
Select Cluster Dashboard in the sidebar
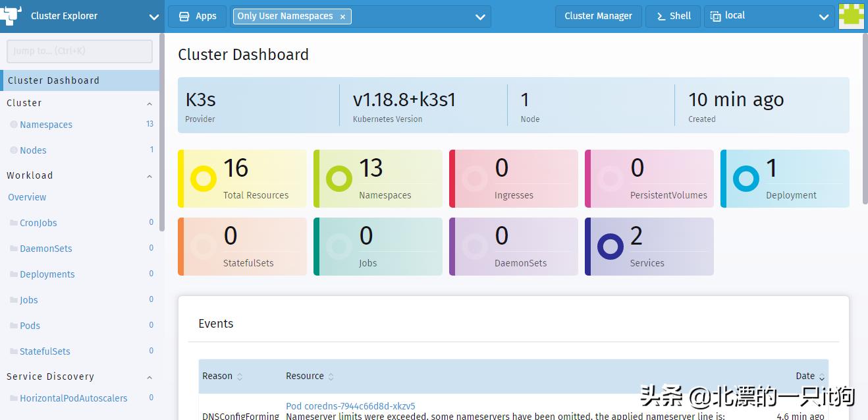[x=54, y=80]
